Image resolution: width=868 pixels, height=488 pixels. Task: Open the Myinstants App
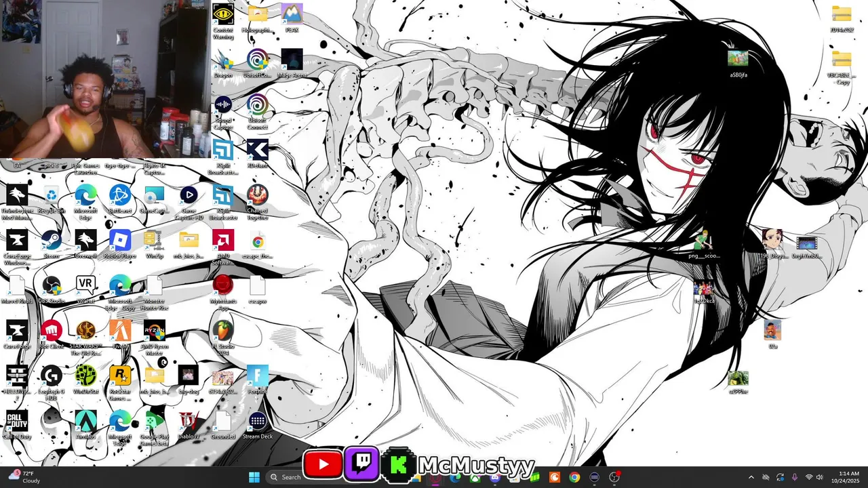tap(223, 293)
